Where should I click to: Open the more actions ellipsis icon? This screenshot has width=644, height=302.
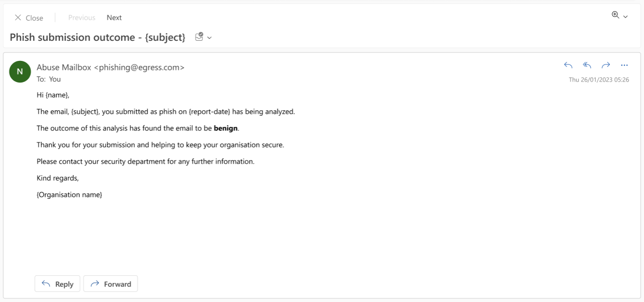(x=624, y=65)
